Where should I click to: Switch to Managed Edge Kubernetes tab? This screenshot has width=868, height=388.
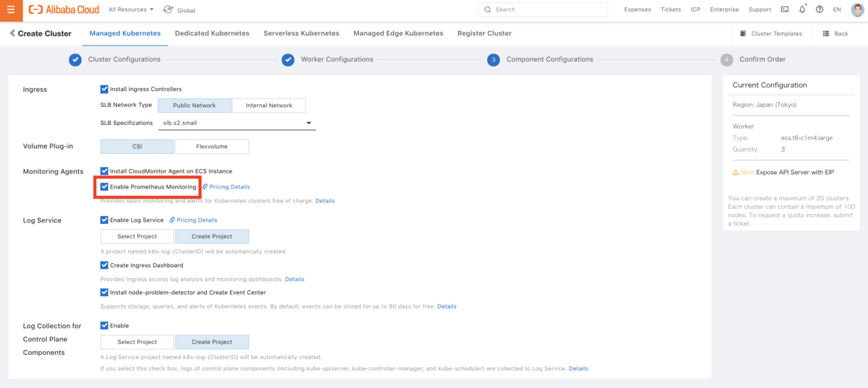(x=398, y=33)
